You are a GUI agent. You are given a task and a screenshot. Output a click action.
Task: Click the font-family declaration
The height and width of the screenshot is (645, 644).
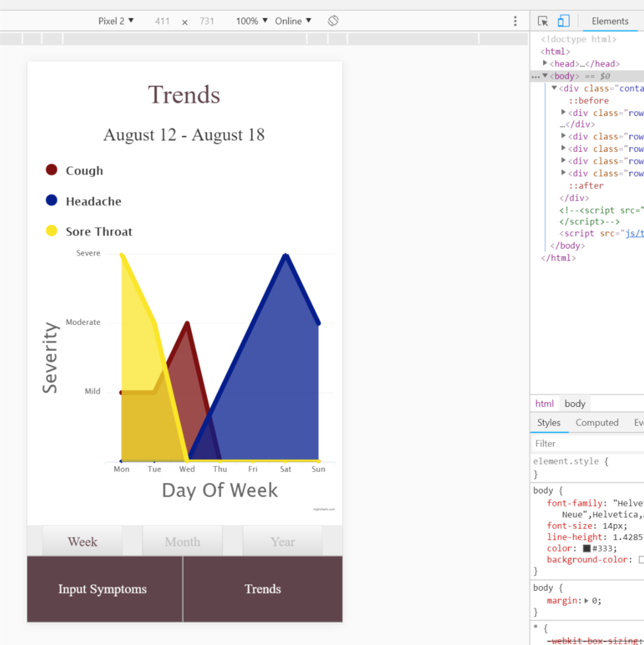tap(595, 508)
